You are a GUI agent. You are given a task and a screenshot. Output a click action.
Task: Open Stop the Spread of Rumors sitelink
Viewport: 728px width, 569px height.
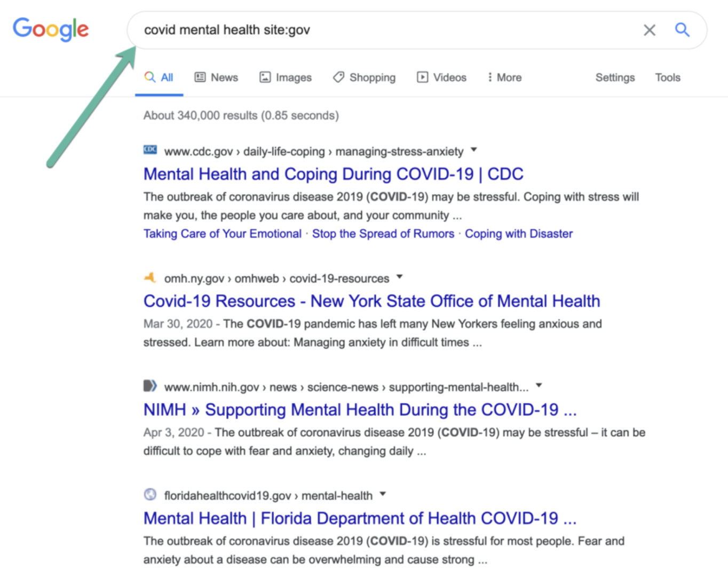click(x=383, y=234)
